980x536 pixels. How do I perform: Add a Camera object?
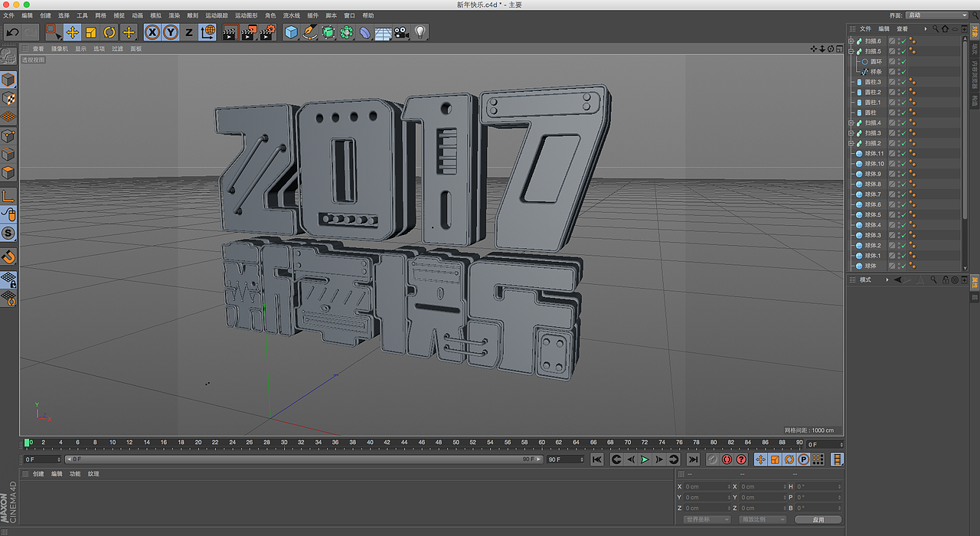tap(402, 32)
